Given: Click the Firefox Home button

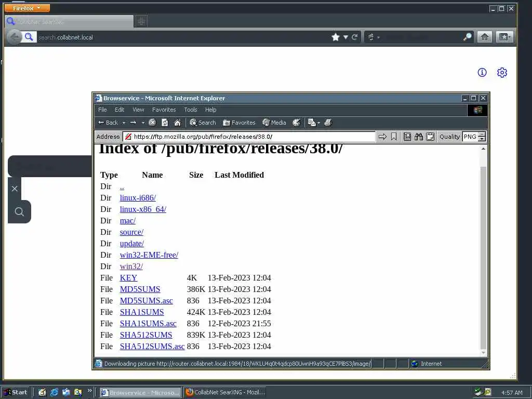Looking at the screenshot, I should [485, 37].
